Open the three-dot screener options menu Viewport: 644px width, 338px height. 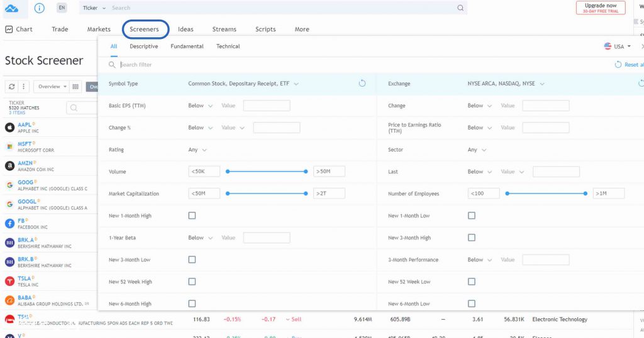click(23, 87)
